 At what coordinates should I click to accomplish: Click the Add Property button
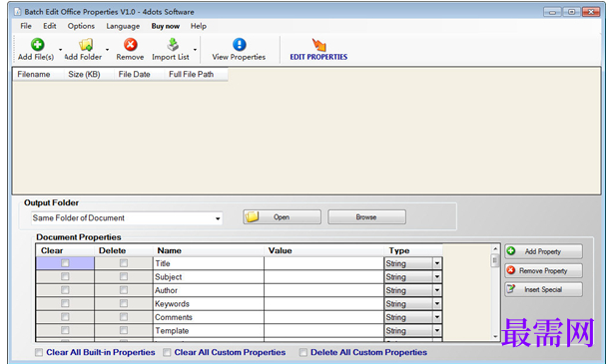point(543,251)
